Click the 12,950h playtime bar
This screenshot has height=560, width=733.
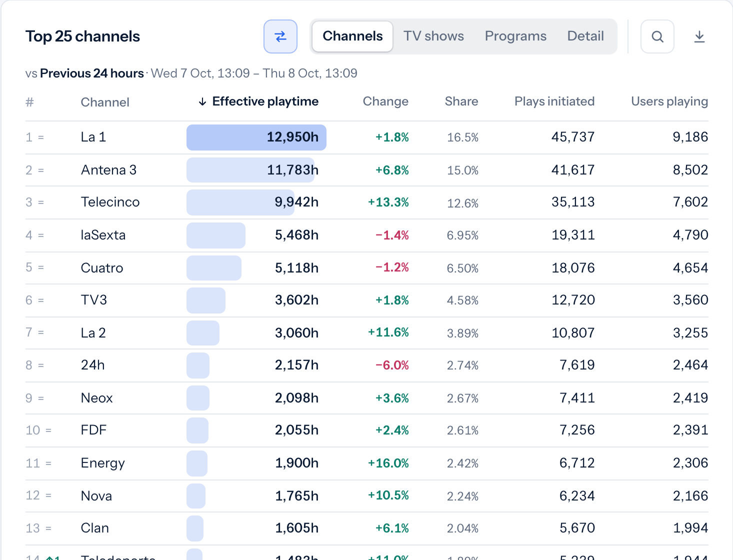coord(256,137)
